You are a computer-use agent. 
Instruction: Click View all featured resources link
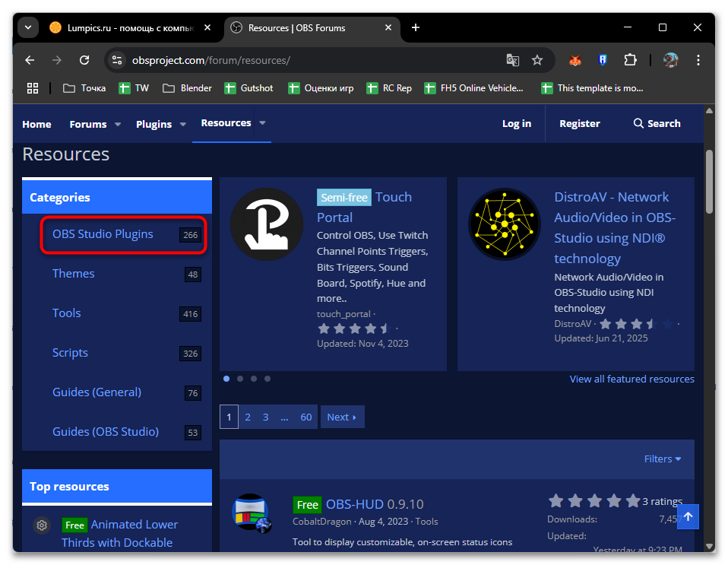631,379
